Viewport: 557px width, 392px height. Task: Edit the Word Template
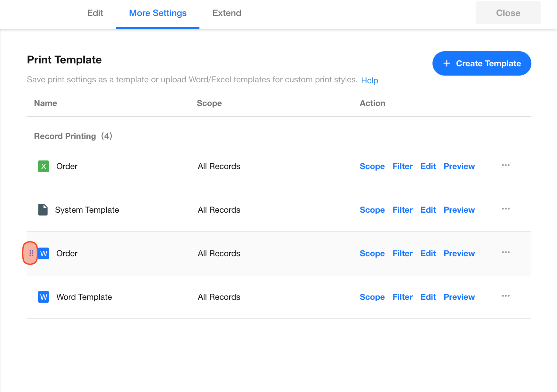click(428, 297)
